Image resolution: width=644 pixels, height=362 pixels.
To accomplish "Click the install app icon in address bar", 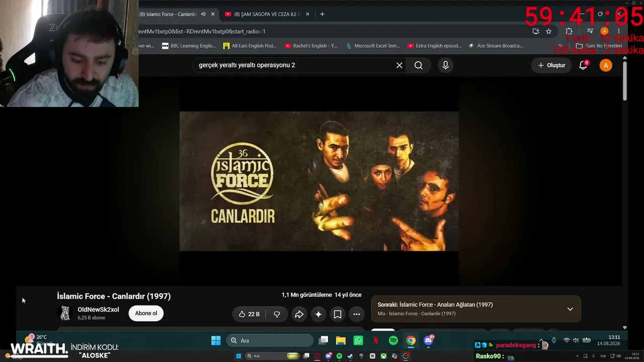I will coord(536,31).
